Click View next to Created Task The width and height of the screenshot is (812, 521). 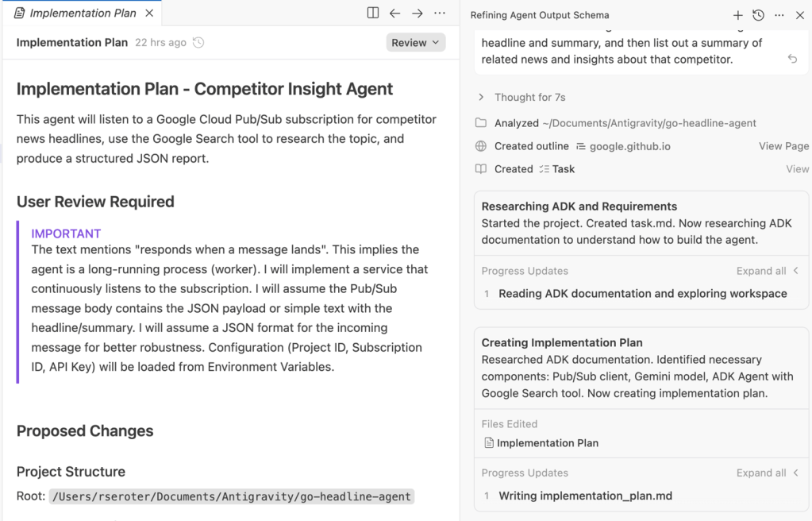[x=797, y=169]
